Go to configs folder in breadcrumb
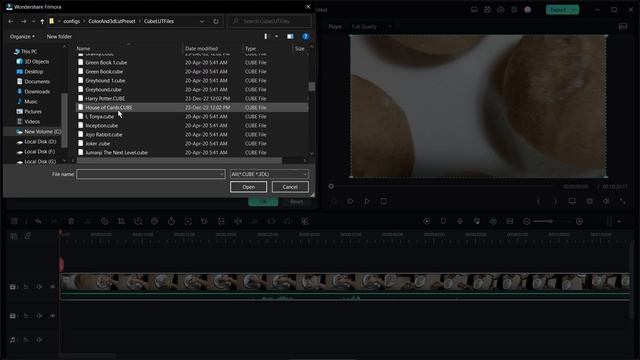 pyautogui.click(x=71, y=21)
